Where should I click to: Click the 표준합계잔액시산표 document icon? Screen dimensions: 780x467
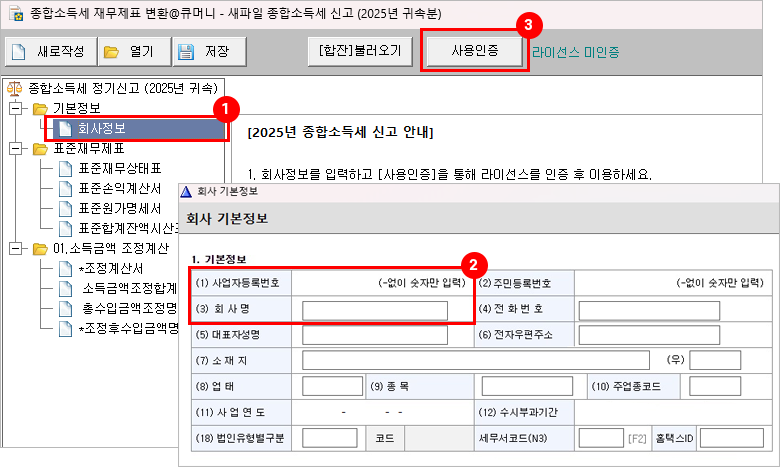point(65,229)
